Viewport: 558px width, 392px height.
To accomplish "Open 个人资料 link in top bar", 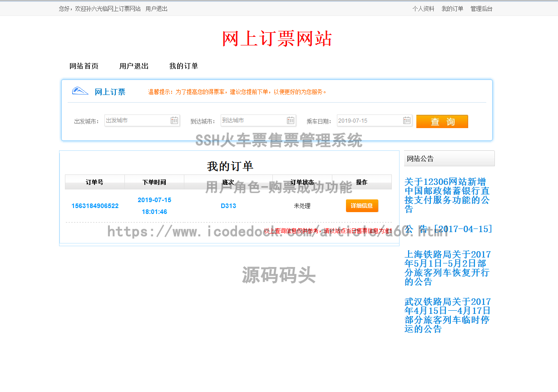I will (423, 9).
